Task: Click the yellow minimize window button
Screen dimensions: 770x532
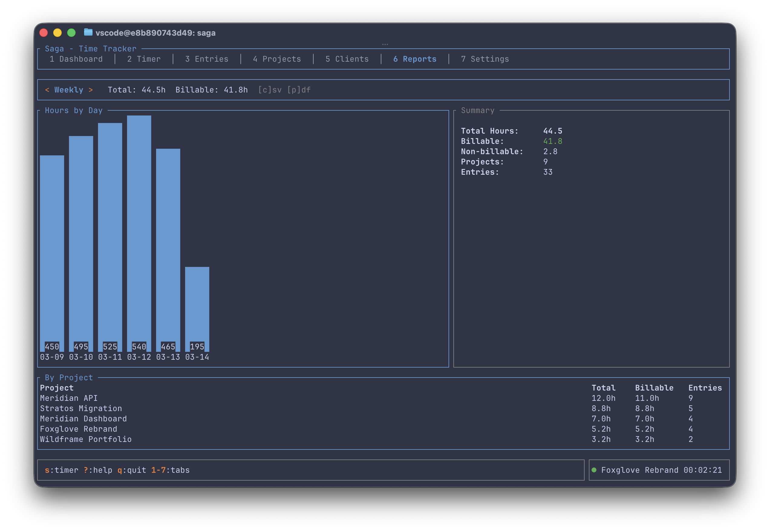Action: click(x=57, y=33)
